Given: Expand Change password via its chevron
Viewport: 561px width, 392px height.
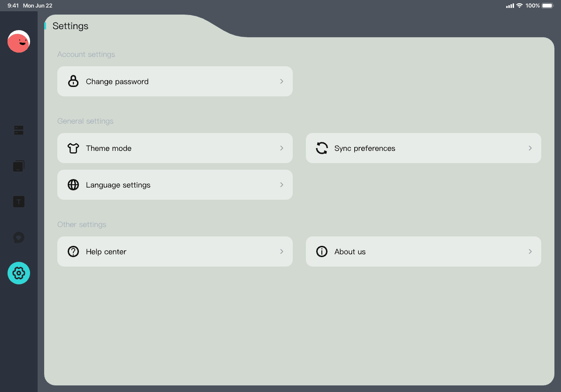Looking at the screenshot, I should [281, 81].
